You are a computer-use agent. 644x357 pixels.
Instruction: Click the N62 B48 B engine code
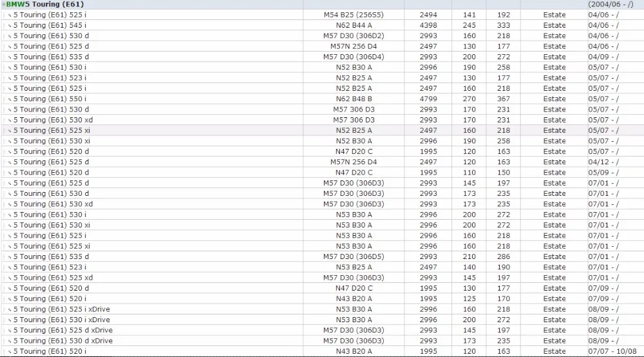354,99
